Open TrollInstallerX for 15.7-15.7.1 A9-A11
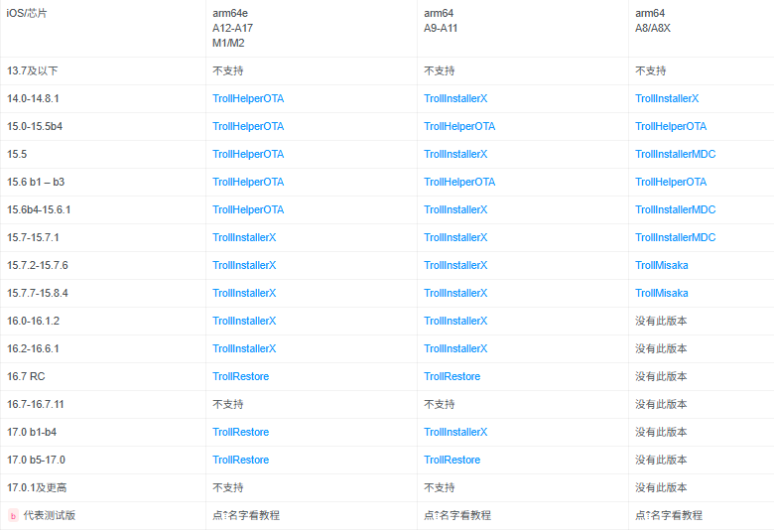This screenshot has width=774, height=532. pos(455,237)
